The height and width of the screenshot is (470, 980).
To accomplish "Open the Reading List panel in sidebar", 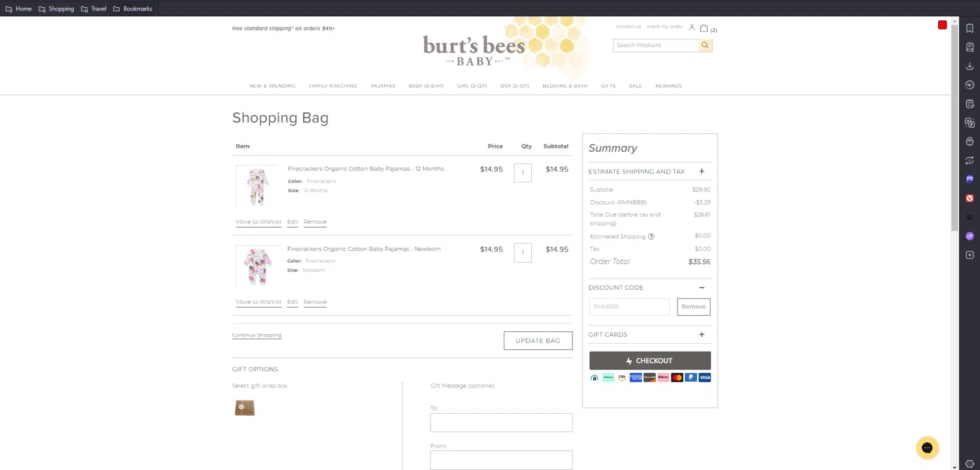I will (970, 47).
